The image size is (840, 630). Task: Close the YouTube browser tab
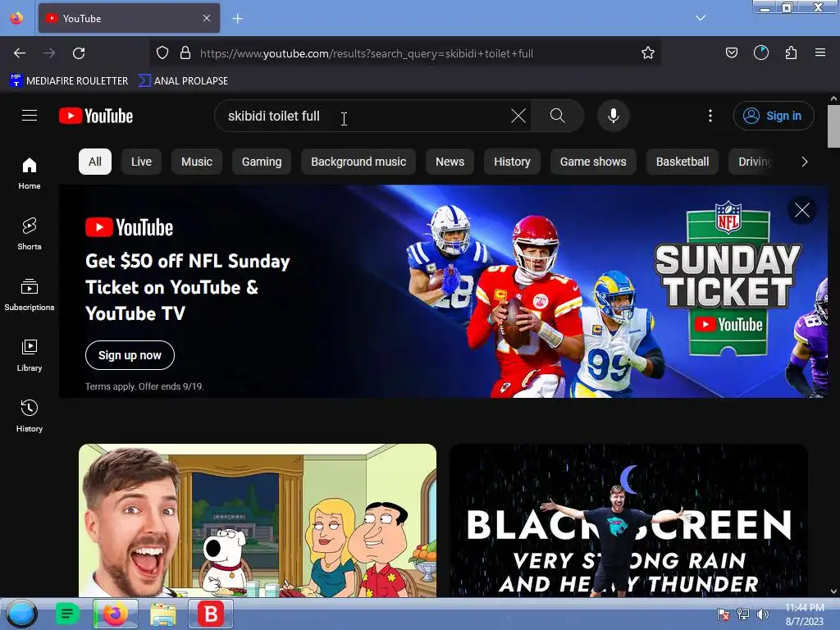click(x=207, y=18)
